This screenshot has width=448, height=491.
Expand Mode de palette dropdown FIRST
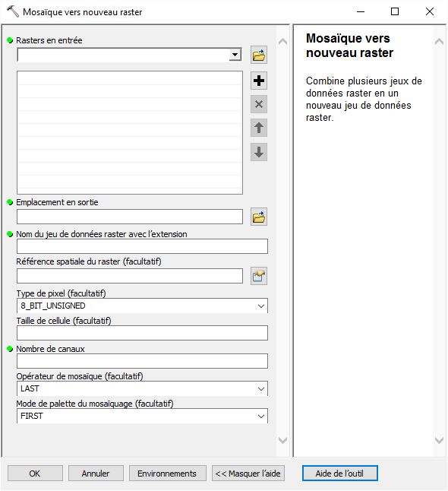click(x=261, y=417)
